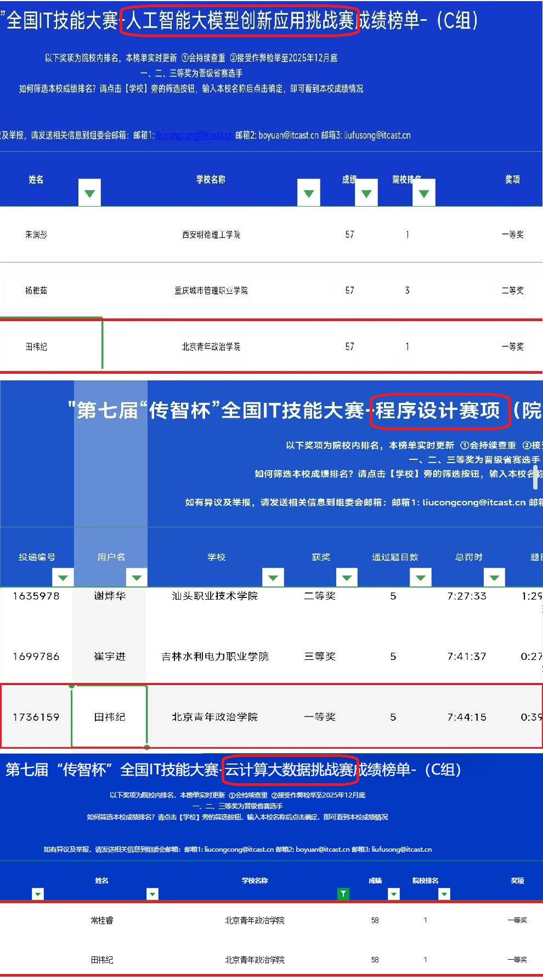Select the 常桂睿 name cell in bottom table

[x=102, y=920]
